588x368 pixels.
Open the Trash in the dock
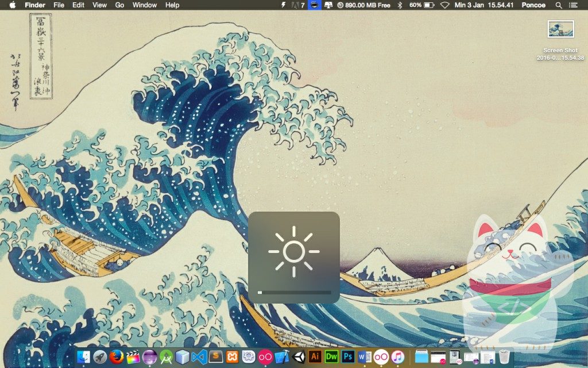click(x=504, y=357)
